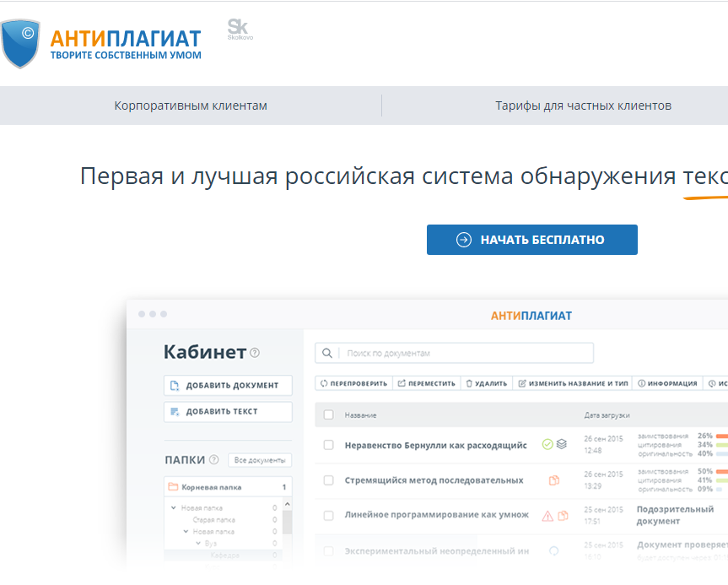This screenshot has height=585, width=728.
Task: Select the Кафедра folder in tree
Action: (x=224, y=555)
